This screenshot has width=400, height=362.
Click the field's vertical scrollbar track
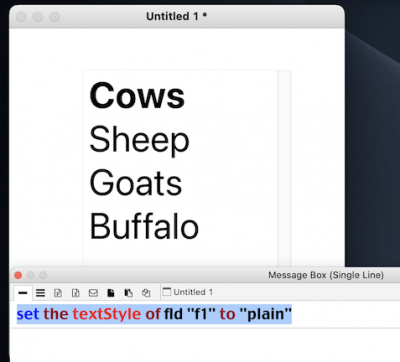[284, 168]
